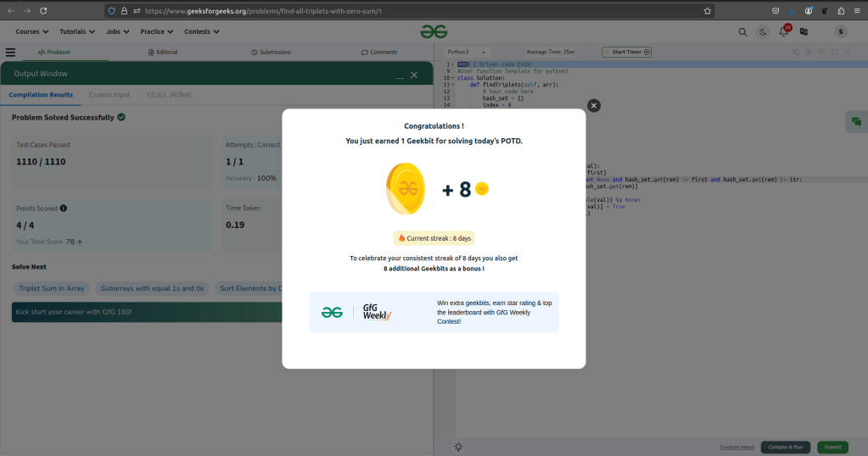This screenshot has width=868, height=456.
Task: Switch to the Submissions tab
Action: click(x=272, y=53)
